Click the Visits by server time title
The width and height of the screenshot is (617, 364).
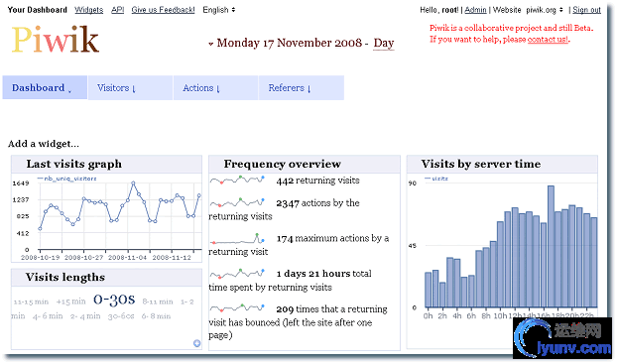pyautogui.click(x=481, y=164)
